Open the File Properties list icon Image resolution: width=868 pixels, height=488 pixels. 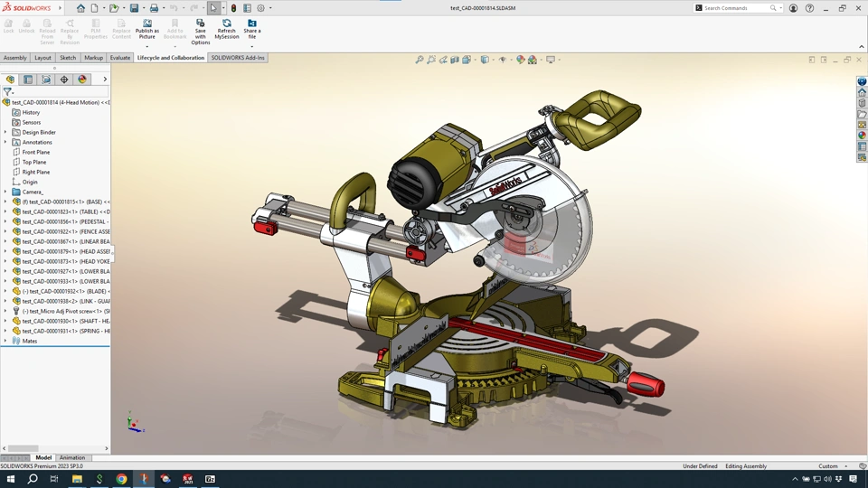248,8
